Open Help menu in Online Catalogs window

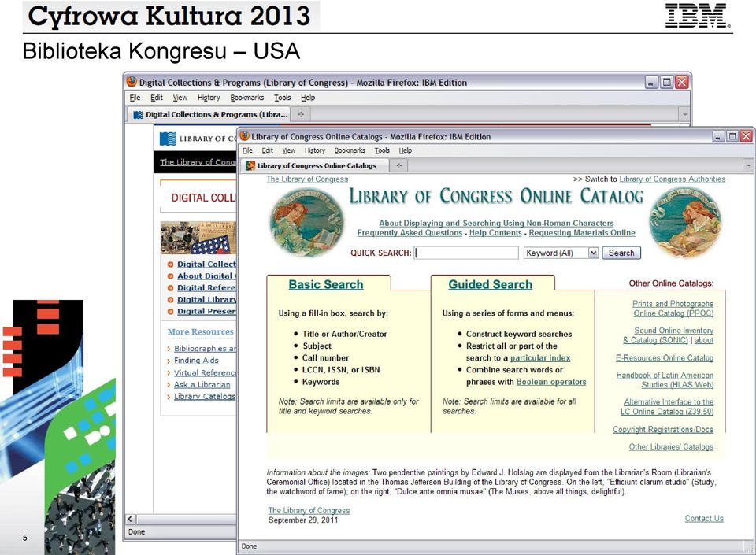[x=406, y=150]
